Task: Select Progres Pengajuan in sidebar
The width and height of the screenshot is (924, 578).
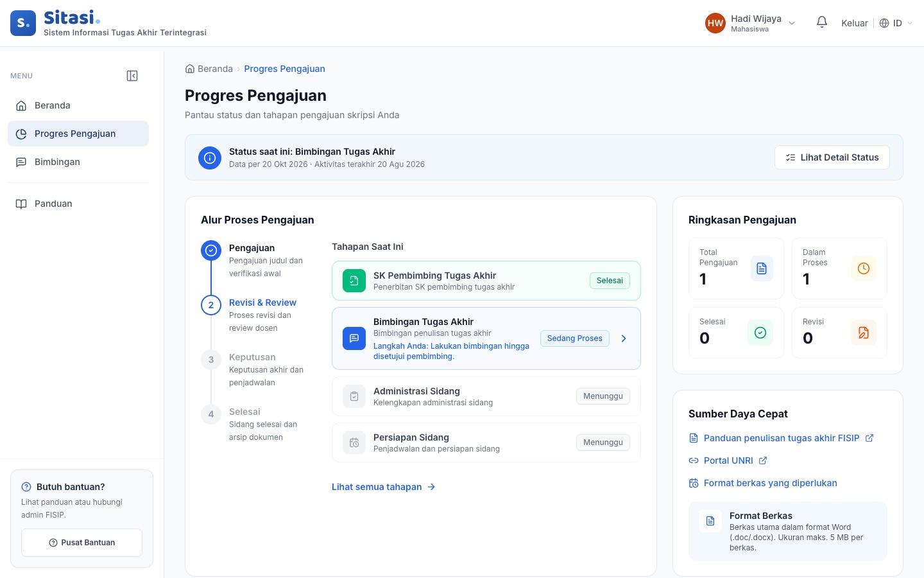Action: [78, 134]
